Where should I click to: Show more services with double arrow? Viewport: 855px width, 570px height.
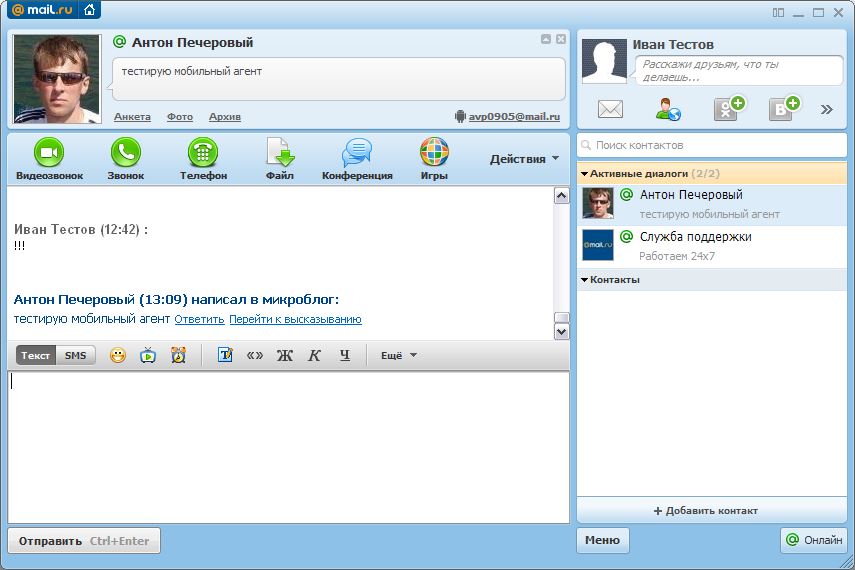pyautogui.click(x=827, y=110)
